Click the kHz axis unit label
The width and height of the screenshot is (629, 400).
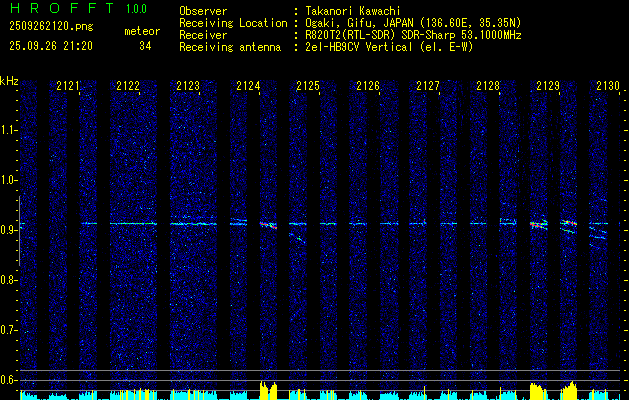(9, 81)
